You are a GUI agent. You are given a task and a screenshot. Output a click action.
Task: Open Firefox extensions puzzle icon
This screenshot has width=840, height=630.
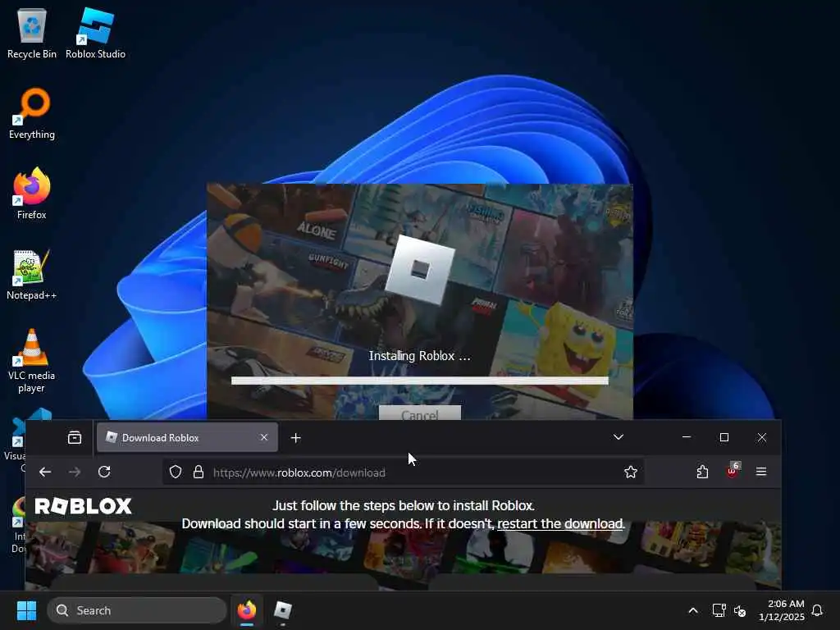702,472
